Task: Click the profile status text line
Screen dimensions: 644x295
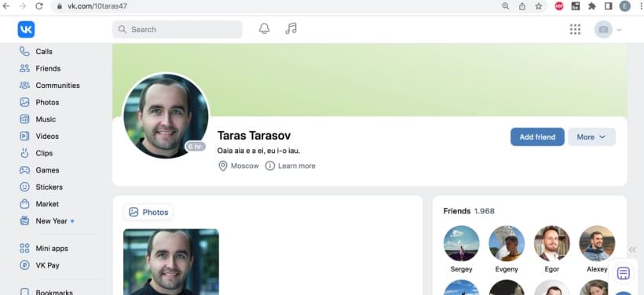Action: click(258, 151)
